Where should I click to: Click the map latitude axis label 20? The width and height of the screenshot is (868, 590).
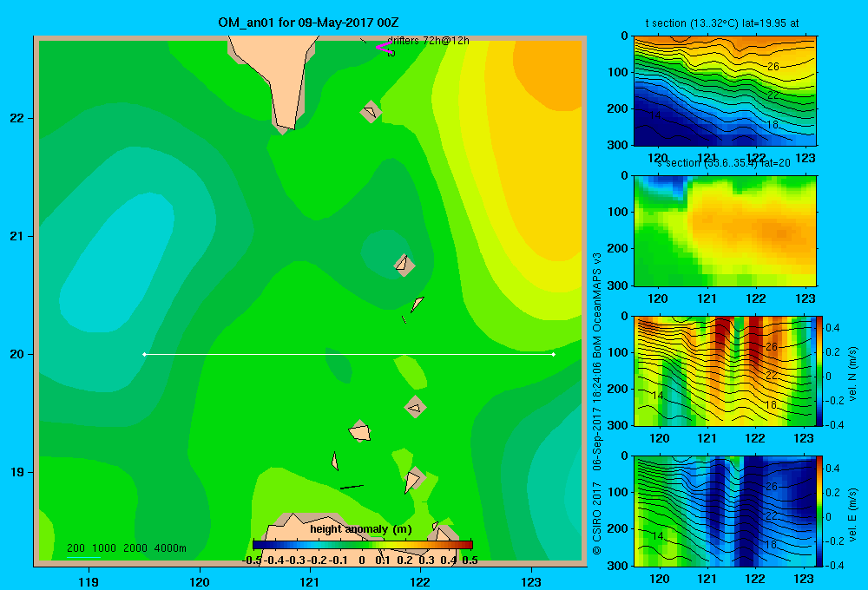coord(17,354)
